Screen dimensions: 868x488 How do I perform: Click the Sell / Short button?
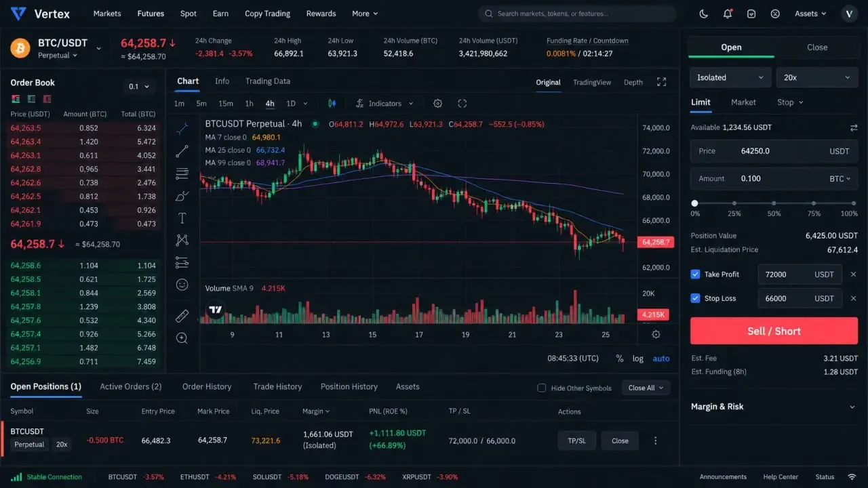tap(774, 331)
